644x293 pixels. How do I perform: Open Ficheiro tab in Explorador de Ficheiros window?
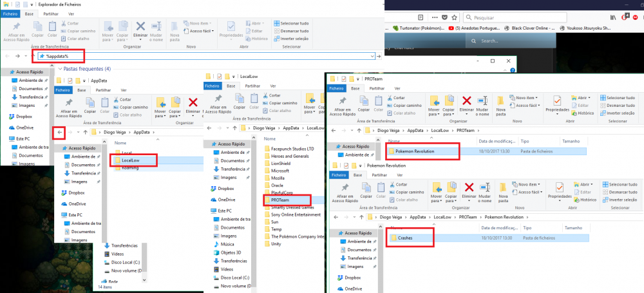[10, 14]
